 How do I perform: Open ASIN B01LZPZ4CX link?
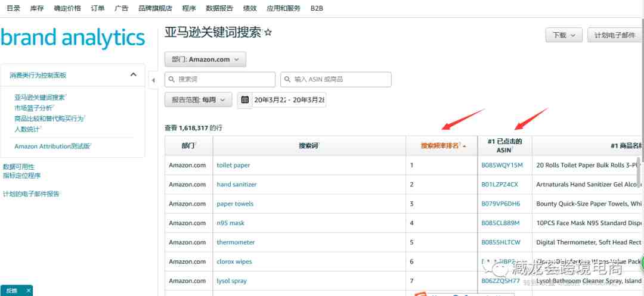click(x=500, y=185)
